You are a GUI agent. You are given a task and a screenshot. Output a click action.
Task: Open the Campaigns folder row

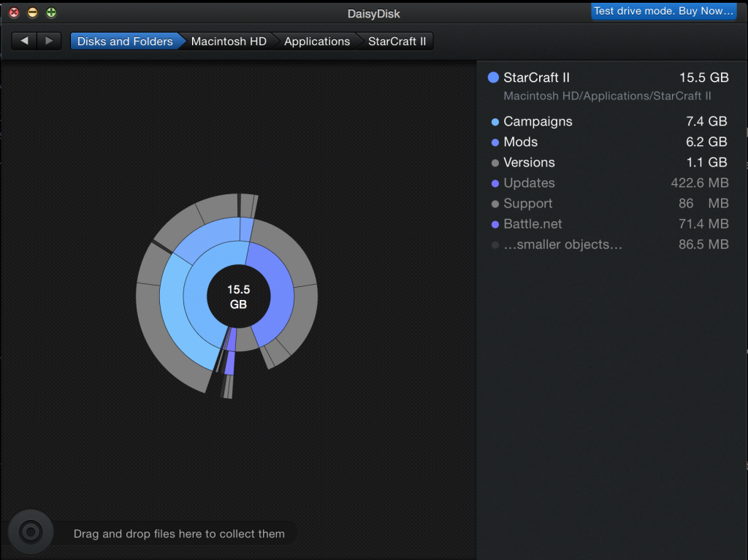pos(608,121)
